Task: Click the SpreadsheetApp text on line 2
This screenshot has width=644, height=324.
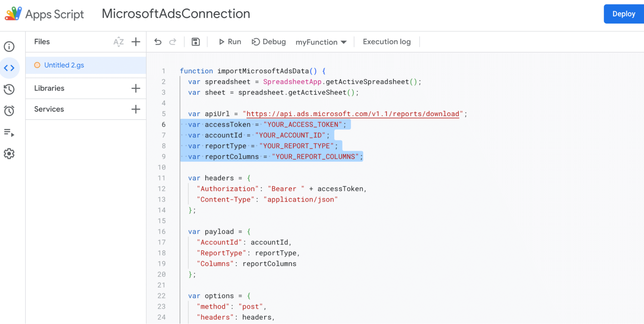Action: click(292, 82)
